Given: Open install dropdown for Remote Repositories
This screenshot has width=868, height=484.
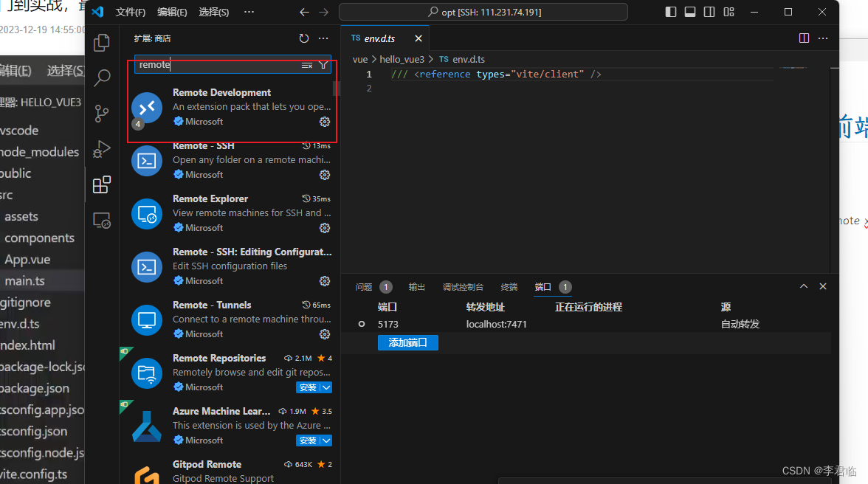Looking at the screenshot, I should pyautogui.click(x=326, y=387).
